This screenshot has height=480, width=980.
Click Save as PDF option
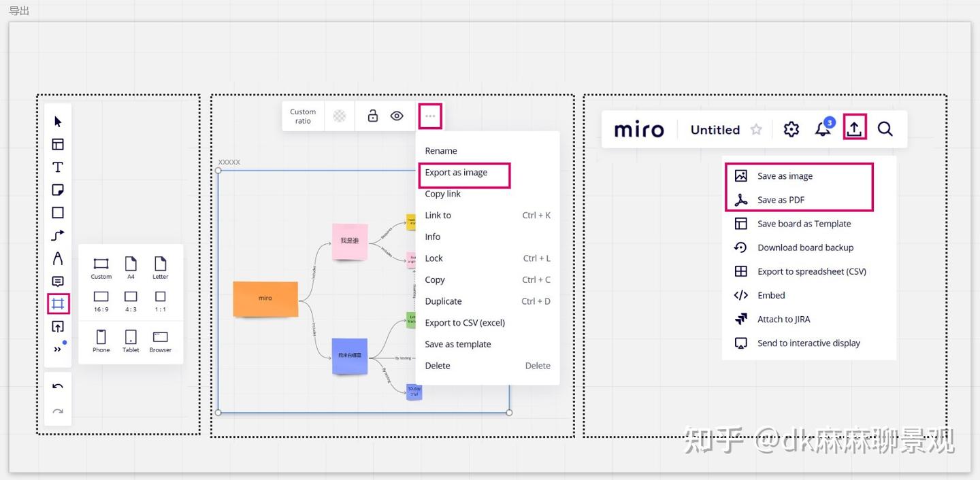click(x=781, y=199)
